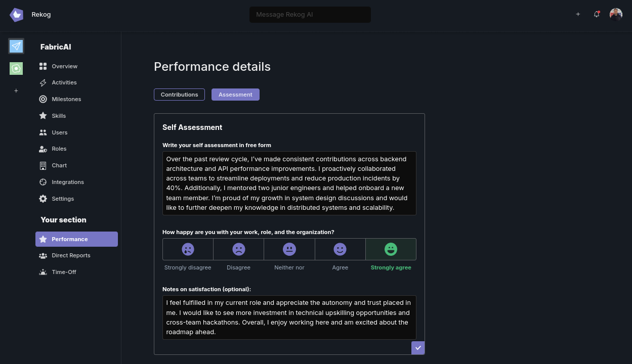
Task: Navigate to Integrations page
Action: pyautogui.click(x=67, y=182)
